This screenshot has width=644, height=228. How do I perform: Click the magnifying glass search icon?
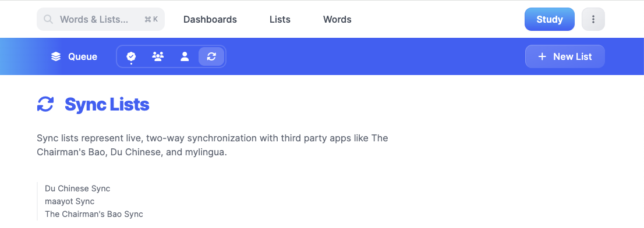click(x=48, y=19)
